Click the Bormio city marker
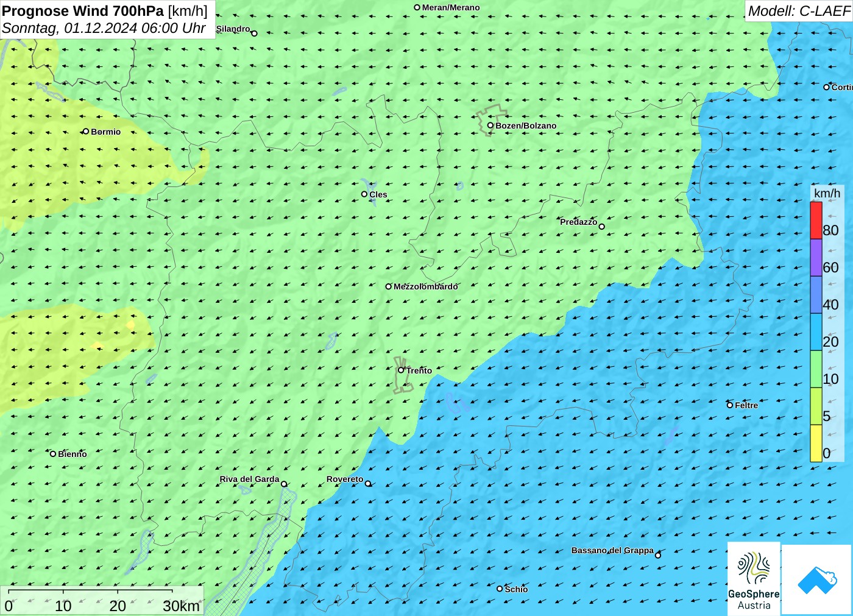This screenshot has height=616, width=853. (x=86, y=131)
